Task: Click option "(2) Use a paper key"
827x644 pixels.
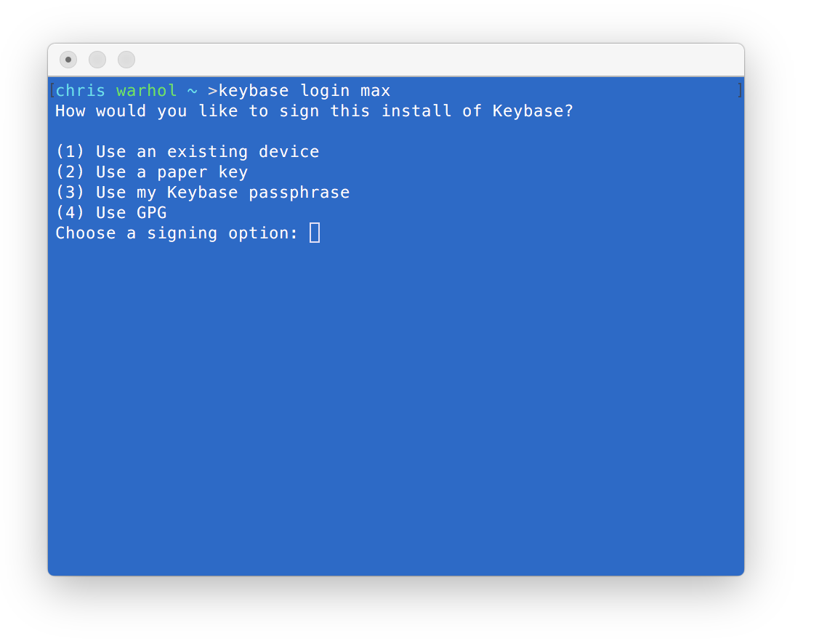Action: [151, 172]
